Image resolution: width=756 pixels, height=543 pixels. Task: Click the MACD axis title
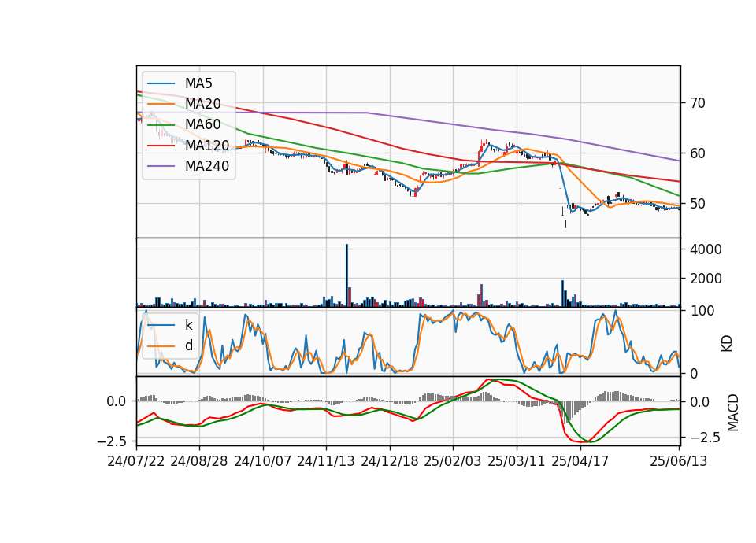click(x=732, y=412)
